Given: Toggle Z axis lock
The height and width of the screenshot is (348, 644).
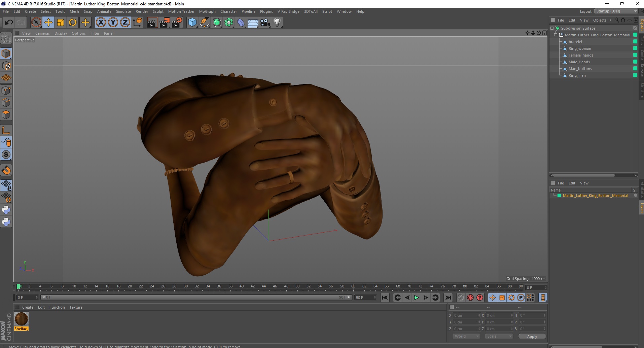Looking at the screenshot, I should (x=125, y=23).
